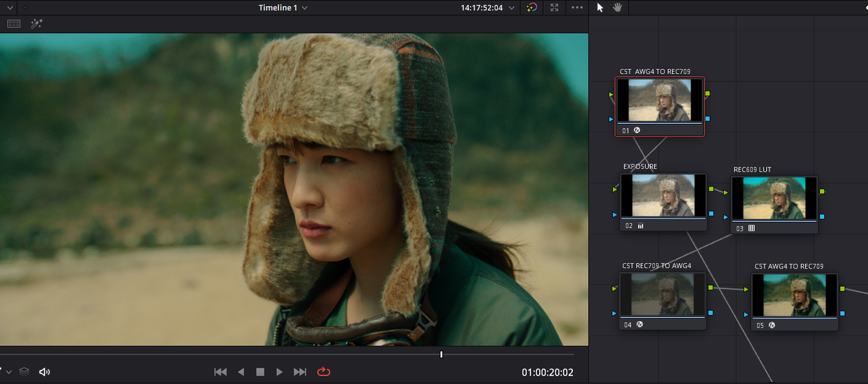The height and width of the screenshot is (384, 868).
Task: Select the EXPOSURE node 02
Action: coord(663,202)
